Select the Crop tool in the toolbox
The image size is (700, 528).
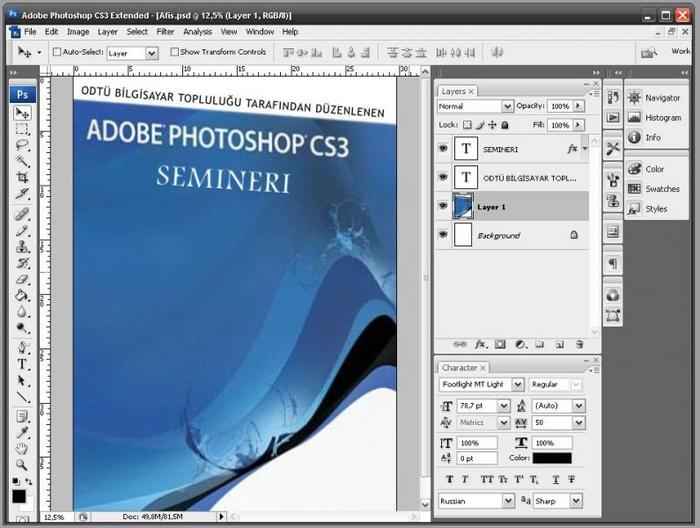point(22,177)
